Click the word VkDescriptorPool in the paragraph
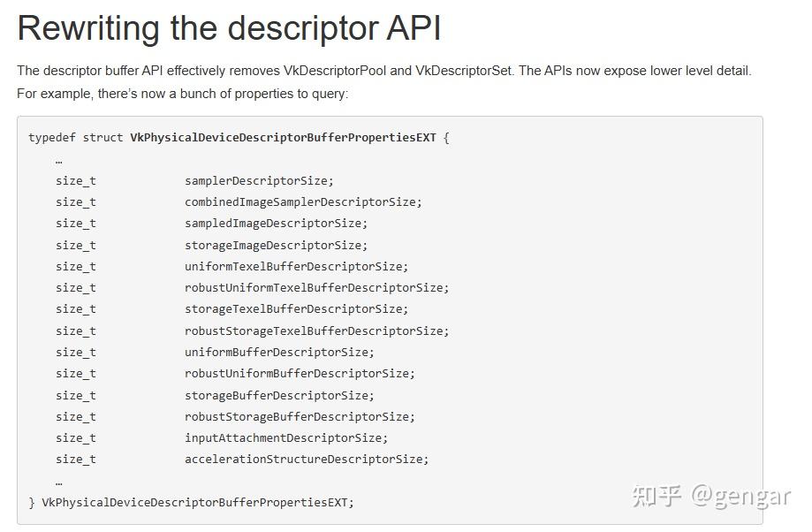Screen dimensions: 812x532 tap(334, 71)
